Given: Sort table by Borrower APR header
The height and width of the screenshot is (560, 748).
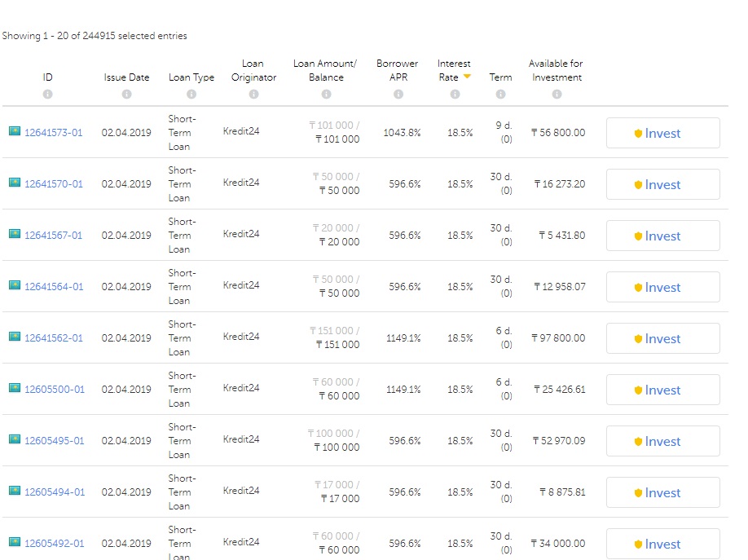Looking at the screenshot, I should point(398,70).
